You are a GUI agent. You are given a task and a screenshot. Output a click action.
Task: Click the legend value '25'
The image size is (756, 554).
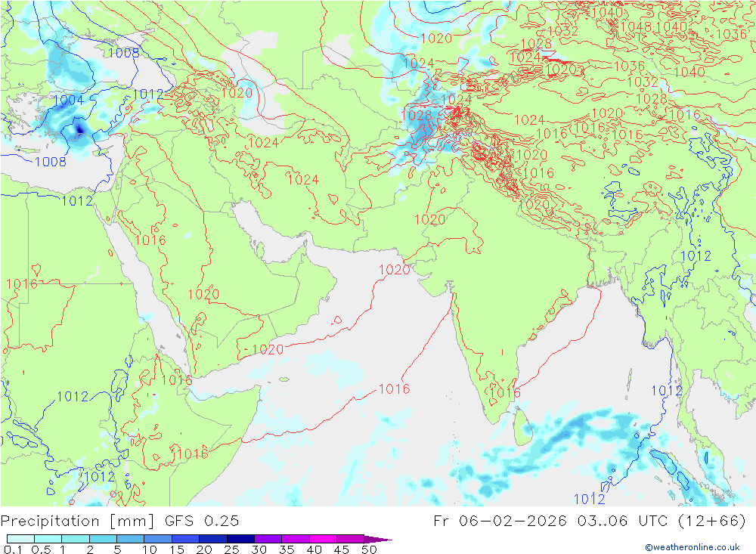(x=231, y=549)
